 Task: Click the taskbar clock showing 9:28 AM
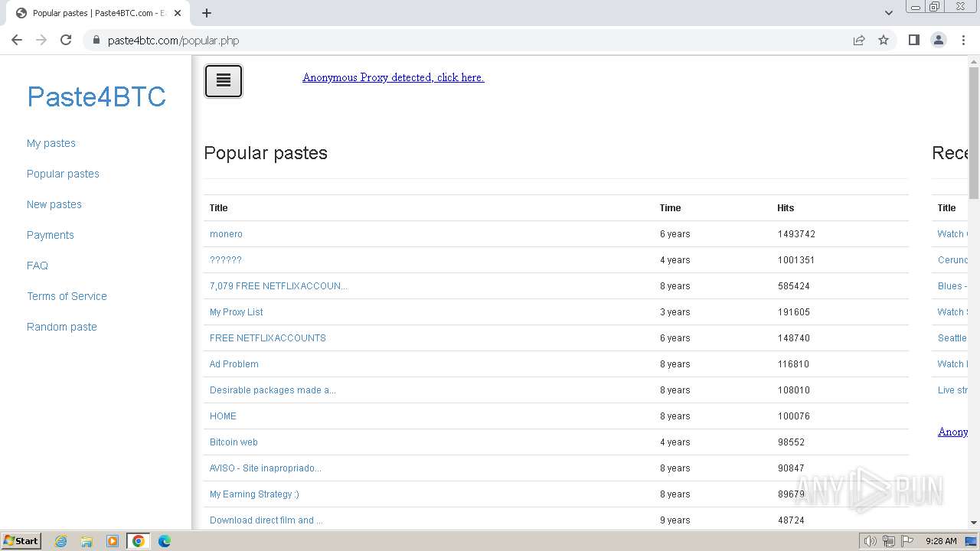pyautogui.click(x=940, y=541)
